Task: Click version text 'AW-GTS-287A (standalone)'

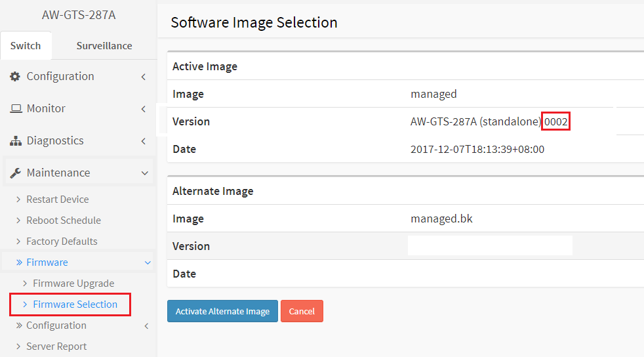Action: click(476, 121)
